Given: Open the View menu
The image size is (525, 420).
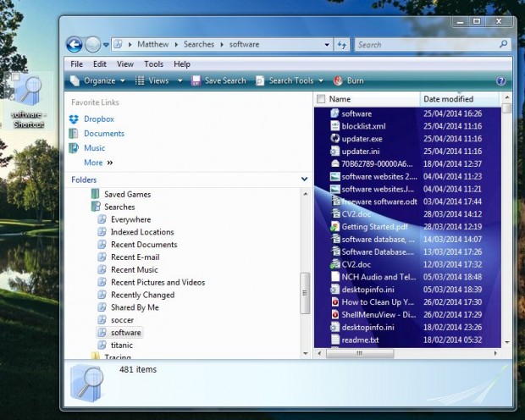Looking at the screenshot, I should (x=125, y=64).
